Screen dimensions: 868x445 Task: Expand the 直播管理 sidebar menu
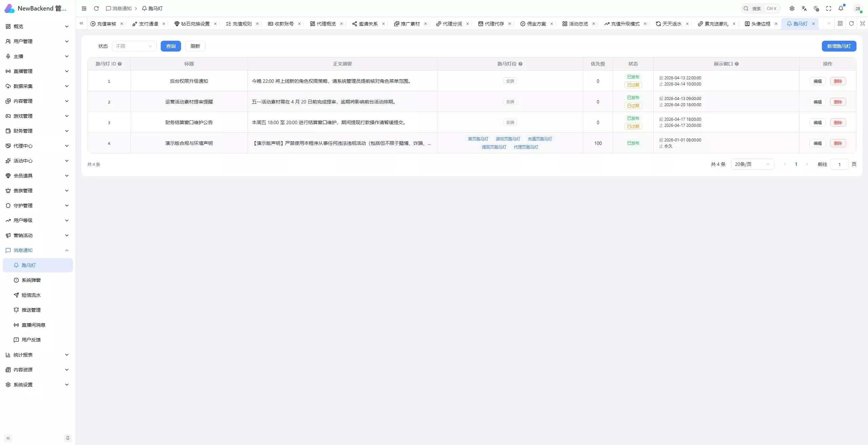click(38, 71)
